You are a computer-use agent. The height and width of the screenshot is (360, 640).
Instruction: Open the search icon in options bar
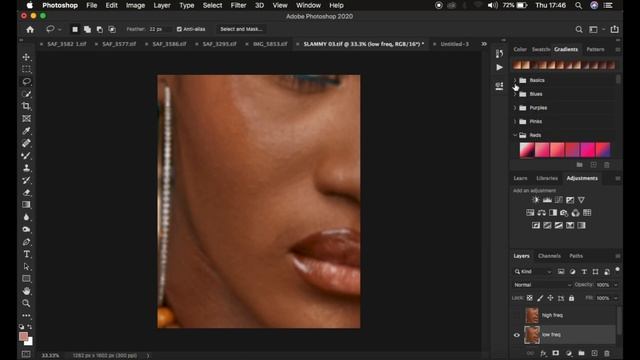(579, 29)
